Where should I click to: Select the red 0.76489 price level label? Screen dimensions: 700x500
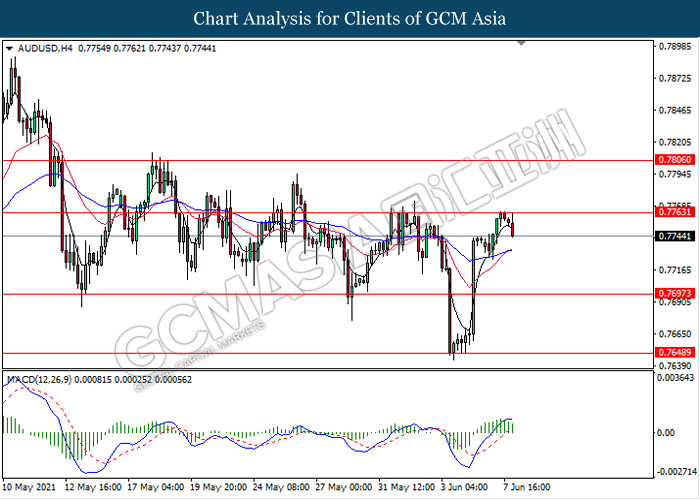click(675, 352)
